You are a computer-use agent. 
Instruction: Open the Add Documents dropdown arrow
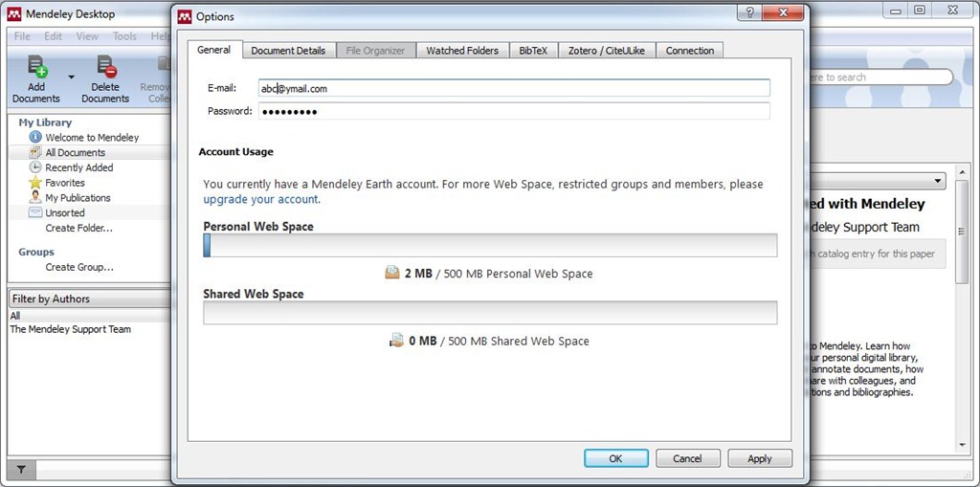[71, 77]
